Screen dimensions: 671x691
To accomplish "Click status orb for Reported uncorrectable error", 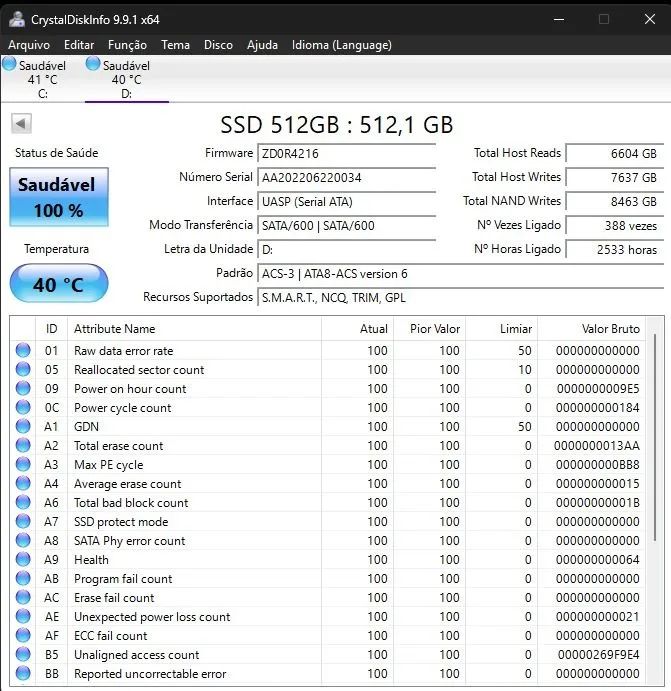I will click(23, 673).
